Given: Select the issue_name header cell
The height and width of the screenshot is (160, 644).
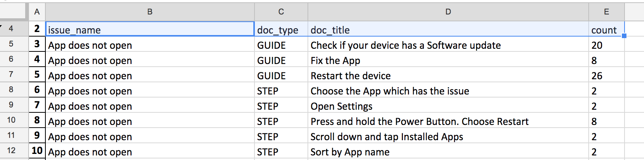Looking at the screenshot, I should 150,29.
